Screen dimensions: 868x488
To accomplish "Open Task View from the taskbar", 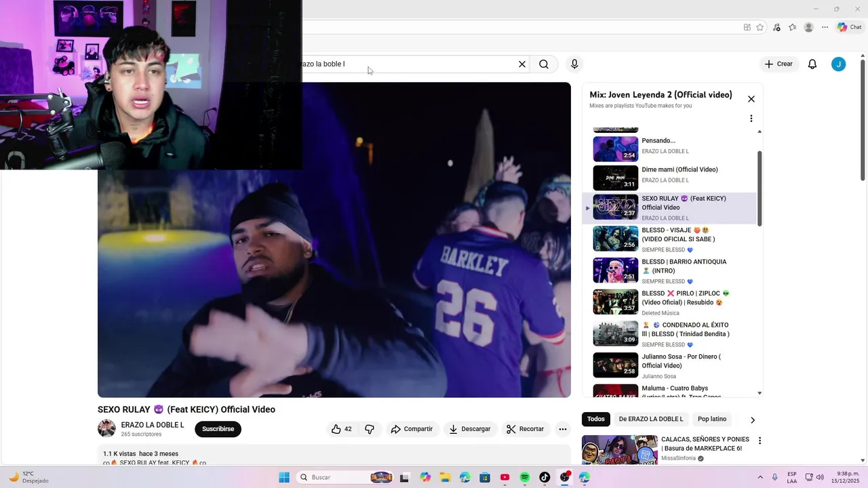I will click(405, 477).
